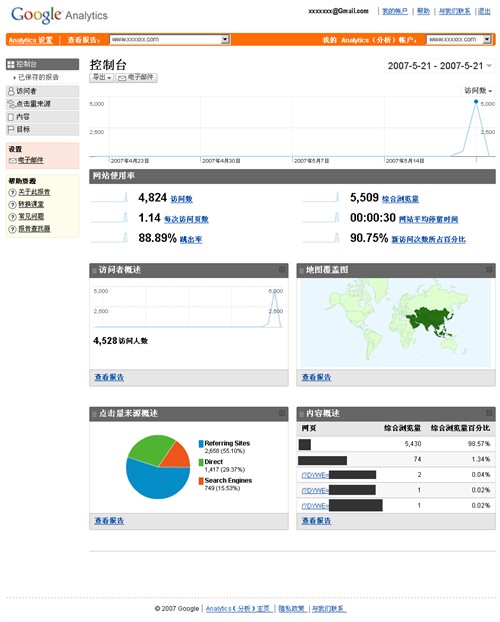This screenshot has height=622, width=500.
Task: Open the 访问者 visitors section
Action: pyautogui.click(x=42, y=91)
